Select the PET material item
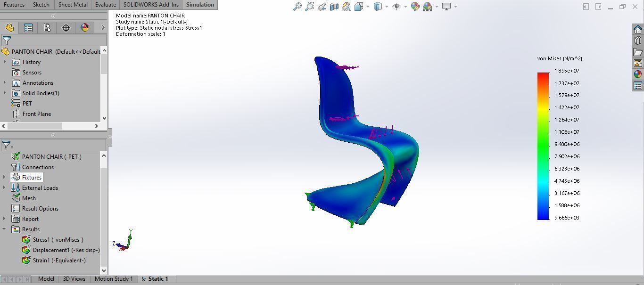 pos(22,103)
